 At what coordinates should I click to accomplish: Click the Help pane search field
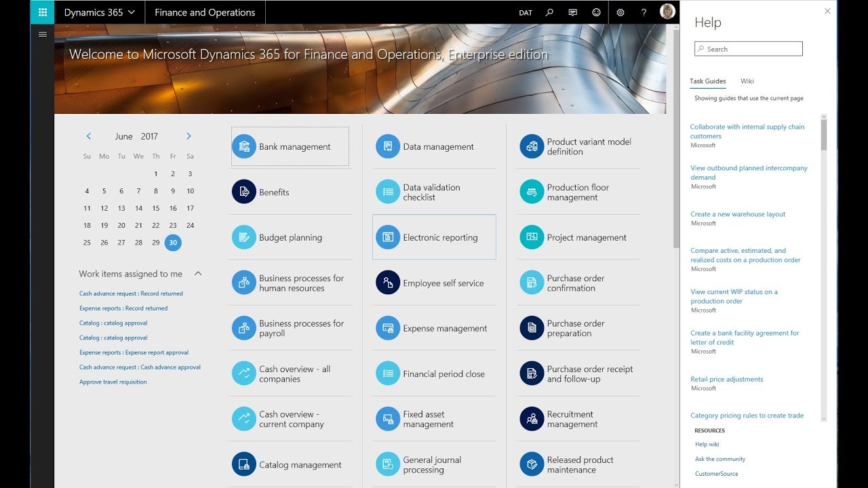(749, 49)
